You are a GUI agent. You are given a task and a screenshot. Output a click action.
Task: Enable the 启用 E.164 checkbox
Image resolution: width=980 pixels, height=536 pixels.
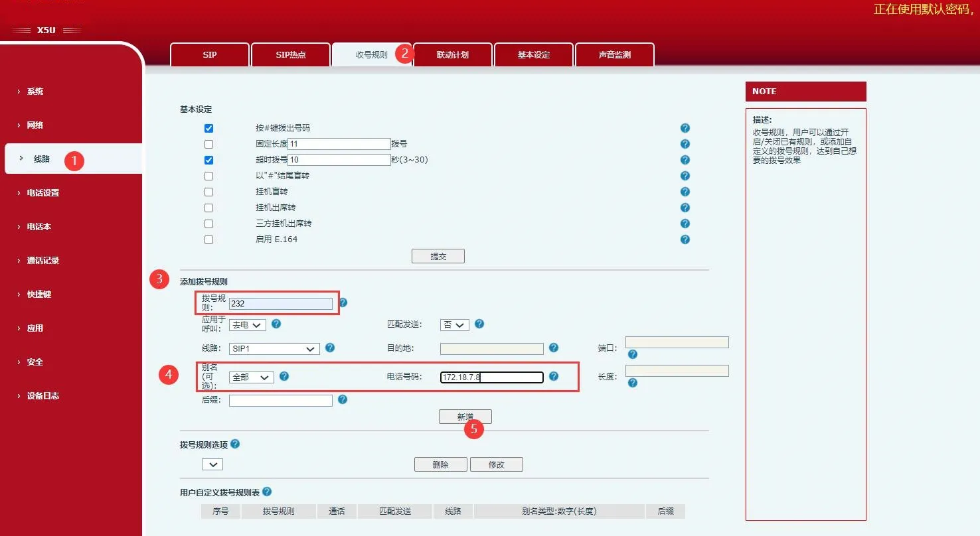(209, 239)
